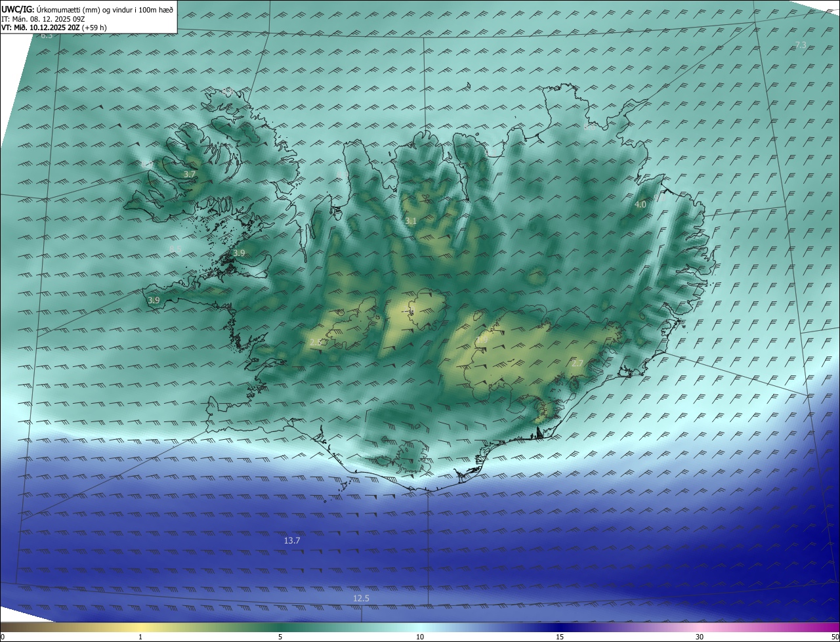The image size is (840, 642).
Task: Click the "0" tick label on the colorbar
Action: tap(3, 637)
